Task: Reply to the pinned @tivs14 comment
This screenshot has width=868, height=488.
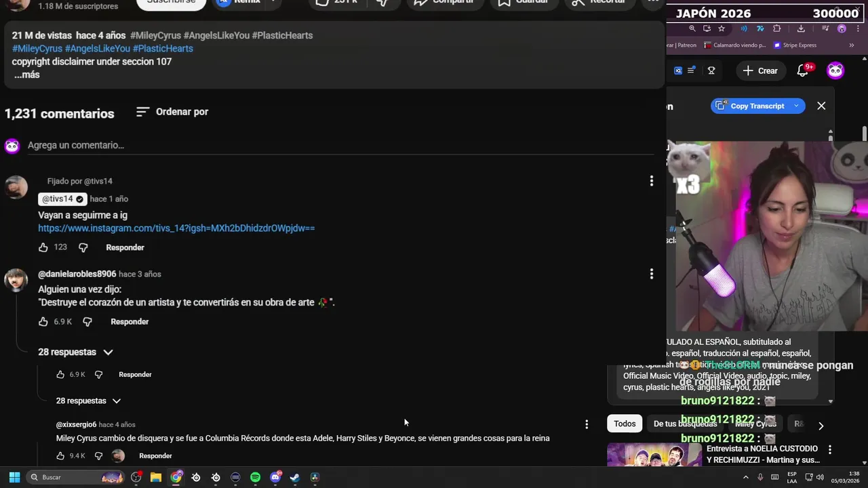Action: pyautogui.click(x=125, y=247)
